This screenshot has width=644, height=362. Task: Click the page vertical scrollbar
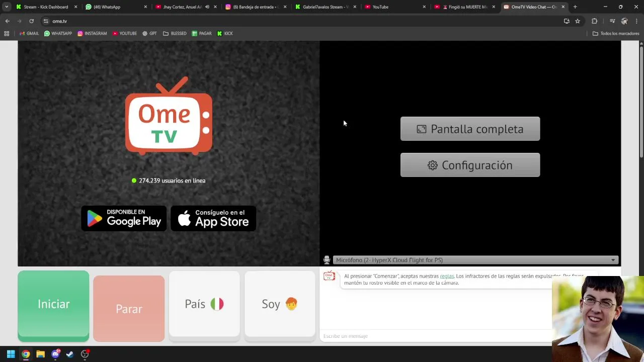pos(641,103)
